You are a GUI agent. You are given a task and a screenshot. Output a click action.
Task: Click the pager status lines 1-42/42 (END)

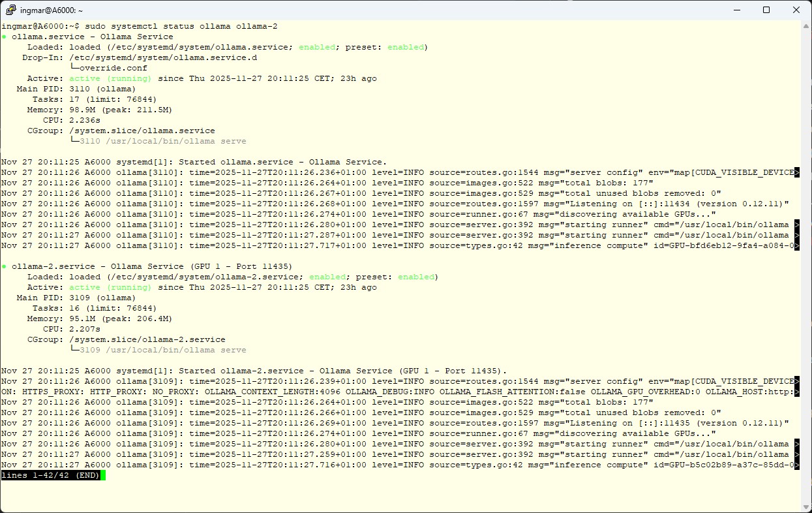coord(51,475)
